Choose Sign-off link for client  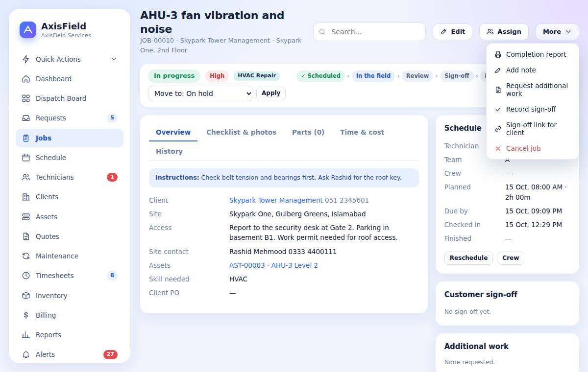[x=533, y=129]
